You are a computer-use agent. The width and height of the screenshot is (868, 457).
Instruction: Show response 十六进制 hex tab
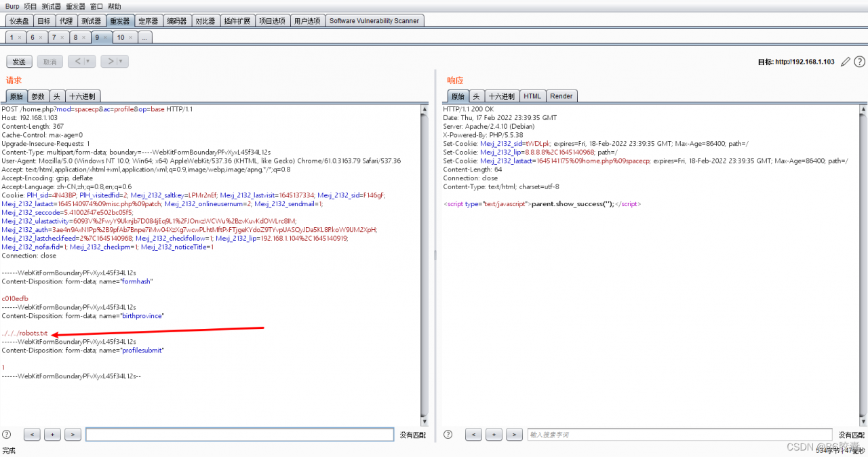click(x=502, y=96)
